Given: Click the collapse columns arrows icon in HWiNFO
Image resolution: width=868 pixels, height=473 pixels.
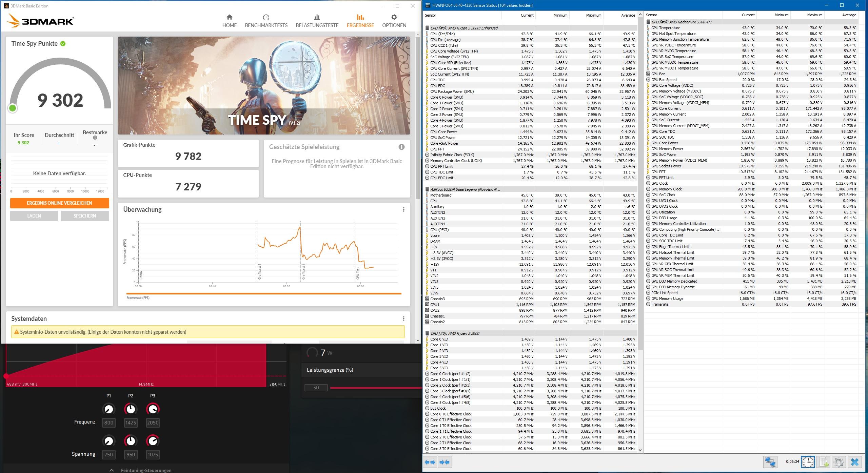Looking at the screenshot, I should (445, 462).
